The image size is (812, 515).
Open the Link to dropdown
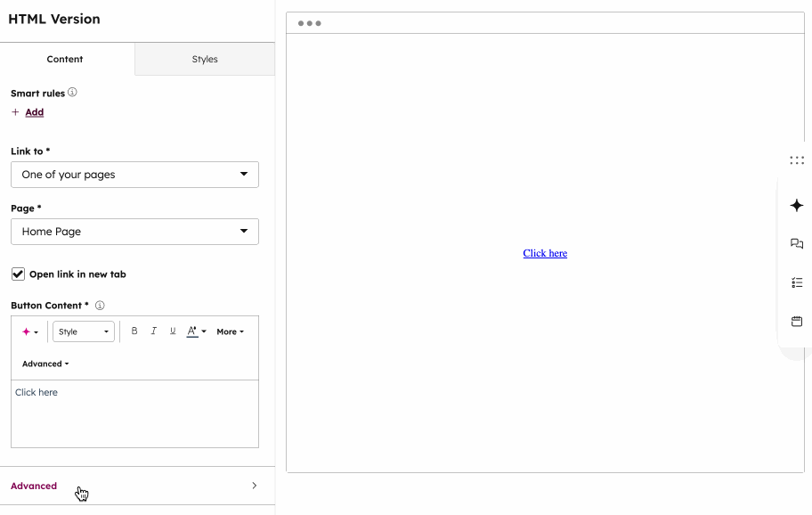pyautogui.click(x=134, y=175)
